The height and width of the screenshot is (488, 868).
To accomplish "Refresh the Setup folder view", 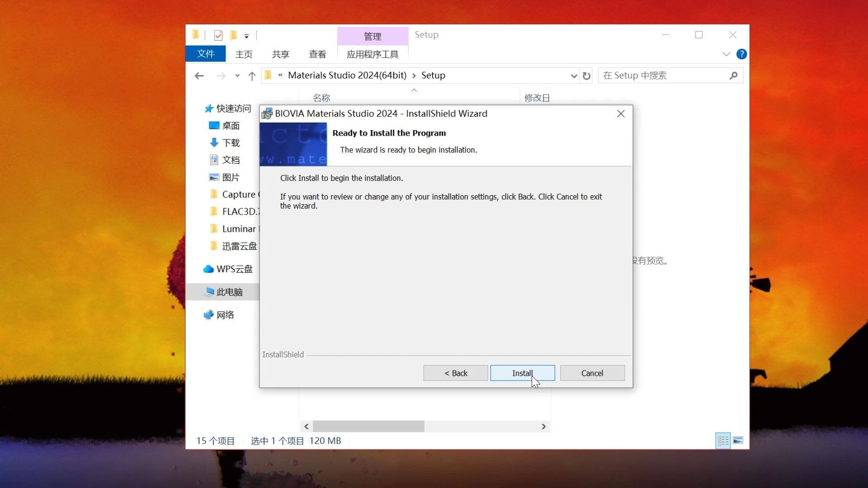I will pyautogui.click(x=586, y=76).
